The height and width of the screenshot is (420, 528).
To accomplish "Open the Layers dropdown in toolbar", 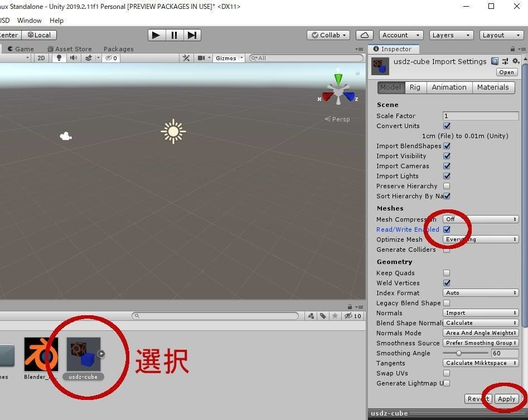I will [451, 35].
